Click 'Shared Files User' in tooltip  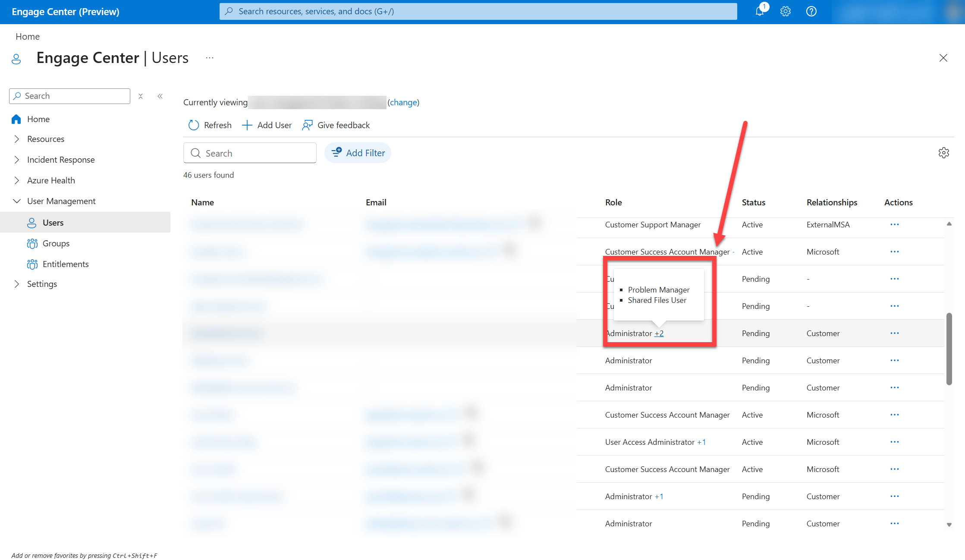(657, 300)
